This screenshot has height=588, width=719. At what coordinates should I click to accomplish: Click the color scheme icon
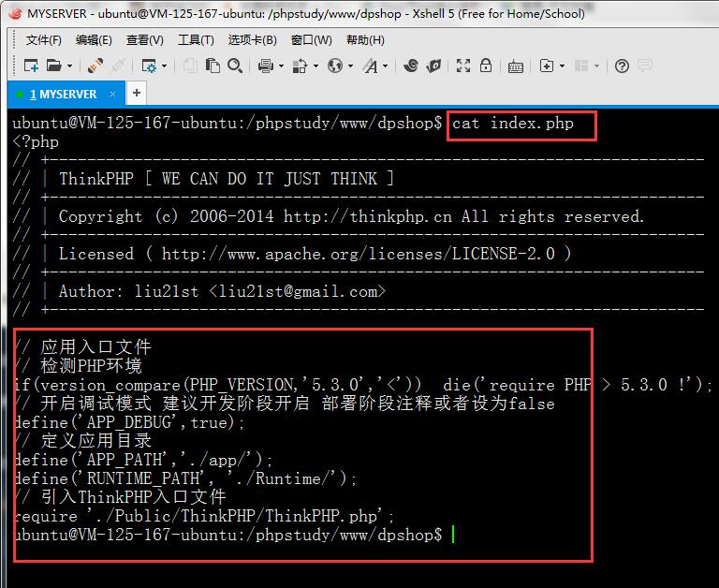300,66
